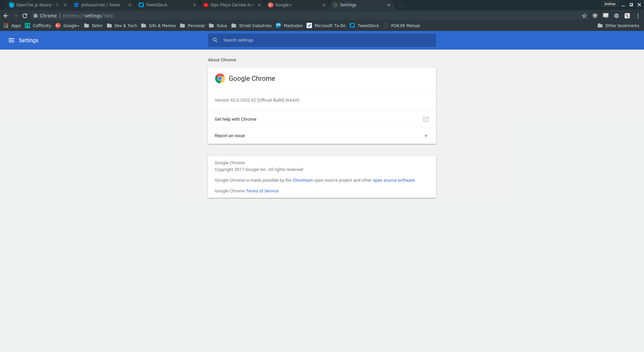Open a new tab
Screen dimensions: 644x352
coord(401,5)
